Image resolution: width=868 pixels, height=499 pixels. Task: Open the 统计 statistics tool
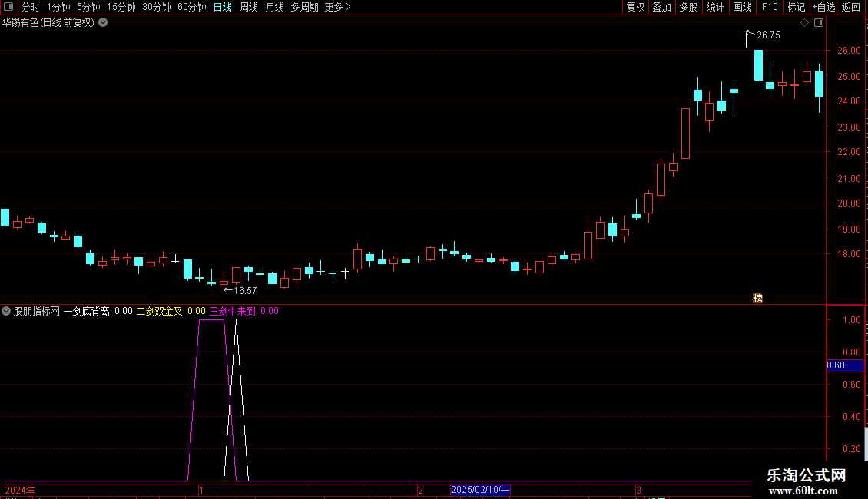tap(714, 7)
